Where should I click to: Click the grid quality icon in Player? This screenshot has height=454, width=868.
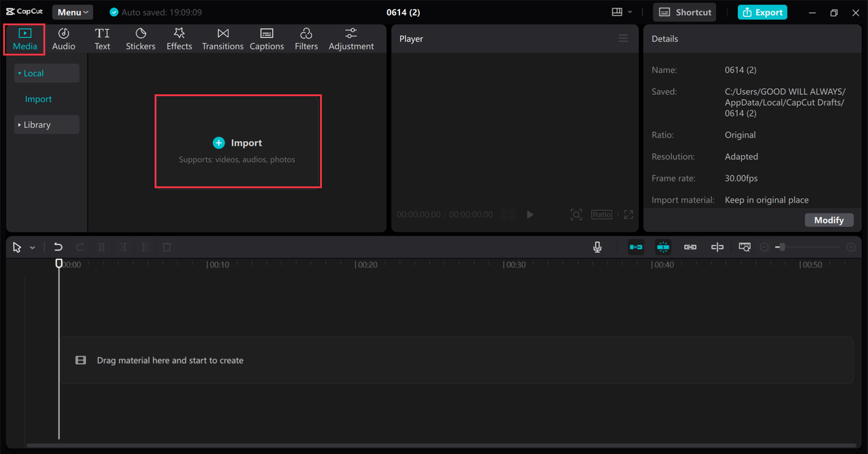click(508, 214)
